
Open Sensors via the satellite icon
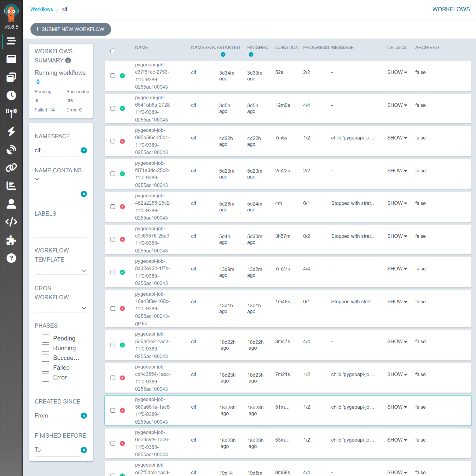pyautogui.click(x=11, y=149)
